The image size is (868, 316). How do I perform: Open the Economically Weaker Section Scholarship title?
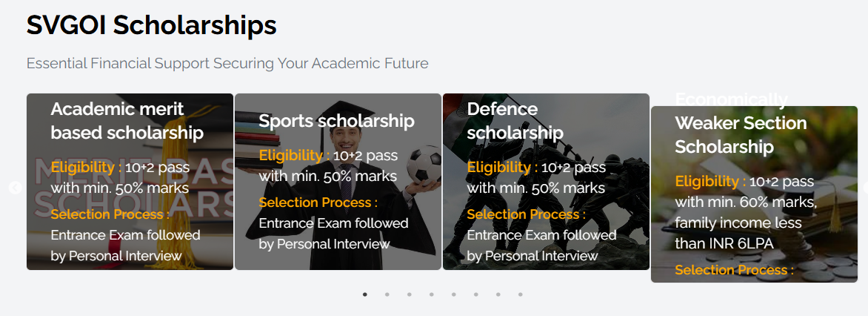730,134
